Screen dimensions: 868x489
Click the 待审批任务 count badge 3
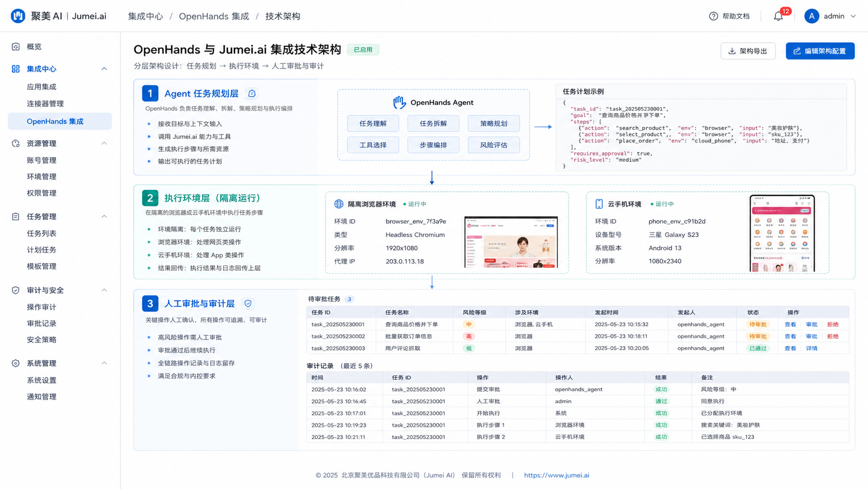coord(349,299)
